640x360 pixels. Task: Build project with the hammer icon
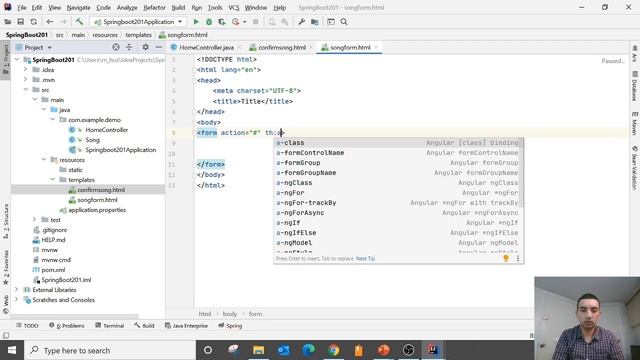(79, 22)
